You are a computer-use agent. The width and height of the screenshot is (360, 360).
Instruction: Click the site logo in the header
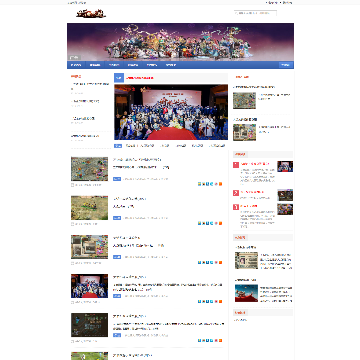tap(91, 14)
